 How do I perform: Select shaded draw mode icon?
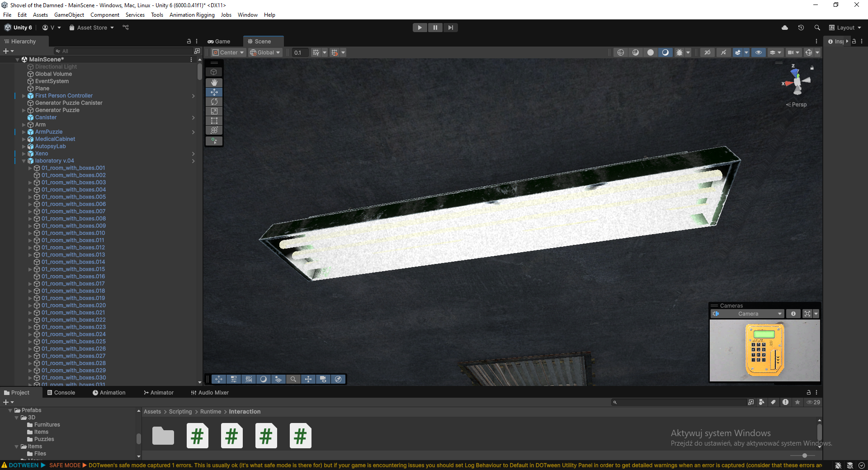665,52
